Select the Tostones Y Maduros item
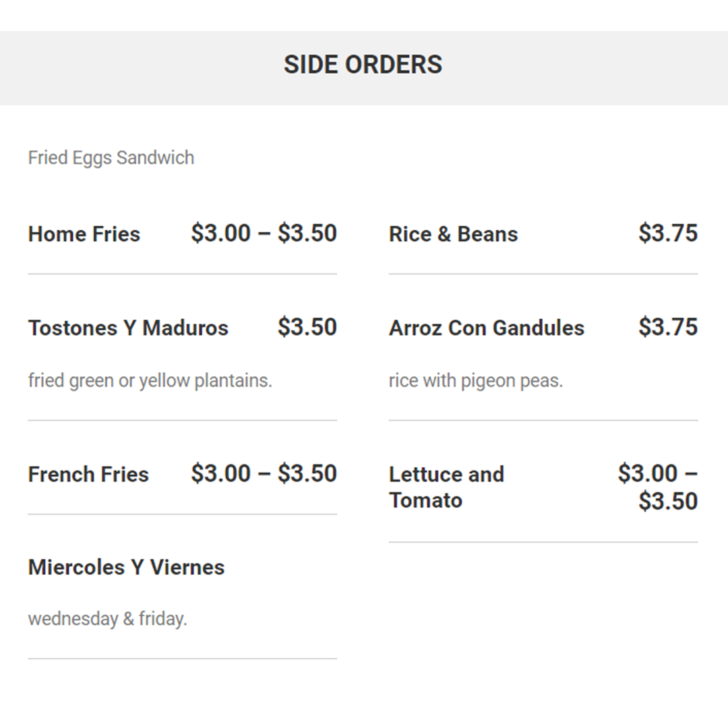The width and height of the screenshot is (728, 728). (128, 328)
